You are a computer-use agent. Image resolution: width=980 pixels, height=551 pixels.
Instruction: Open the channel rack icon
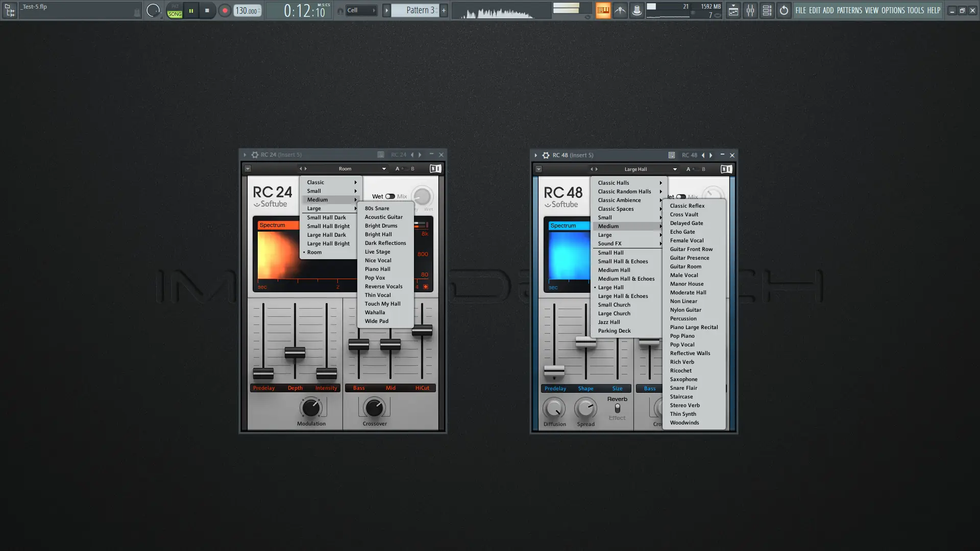[x=767, y=10]
